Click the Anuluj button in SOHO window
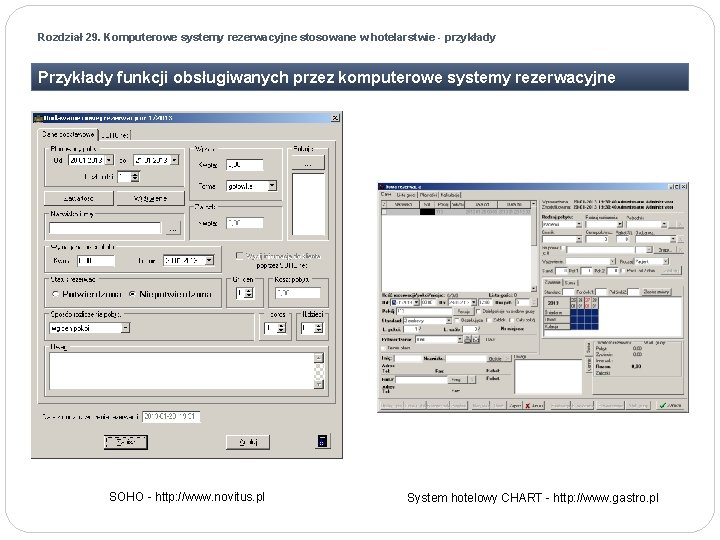The height and width of the screenshot is (540, 720). click(248, 442)
